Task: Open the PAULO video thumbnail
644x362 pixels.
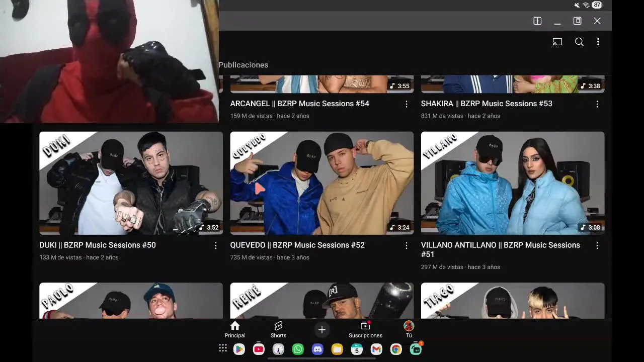Action: tap(131, 301)
